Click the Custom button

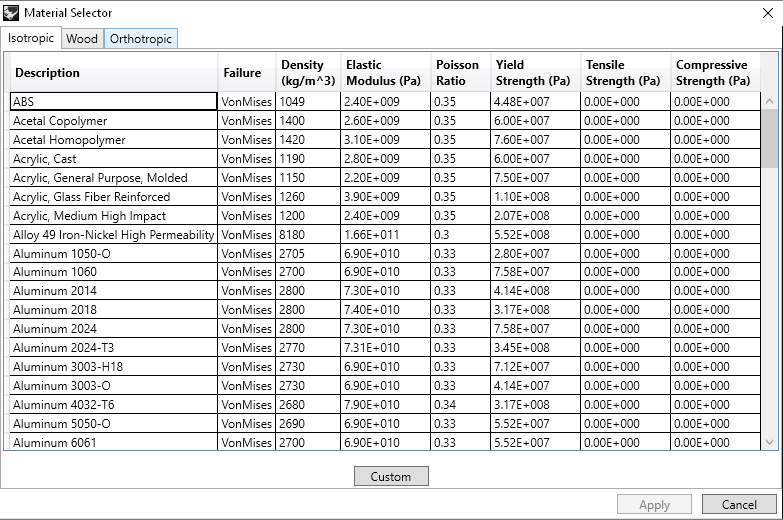[x=391, y=476]
